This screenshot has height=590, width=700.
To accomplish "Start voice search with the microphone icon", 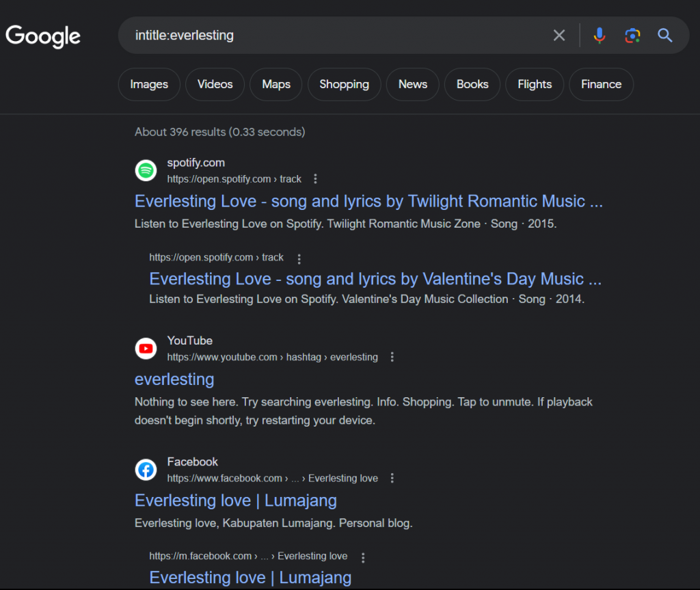I will click(599, 36).
